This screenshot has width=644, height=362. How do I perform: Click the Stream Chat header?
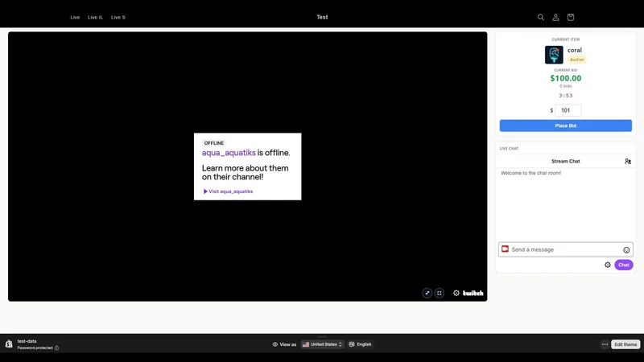[566, 162]
